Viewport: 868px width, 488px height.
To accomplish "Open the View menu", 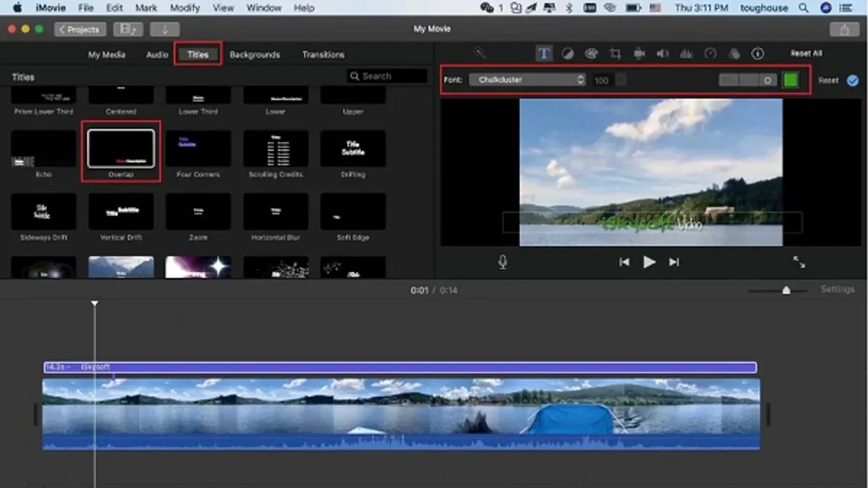I will pos(224,8).
